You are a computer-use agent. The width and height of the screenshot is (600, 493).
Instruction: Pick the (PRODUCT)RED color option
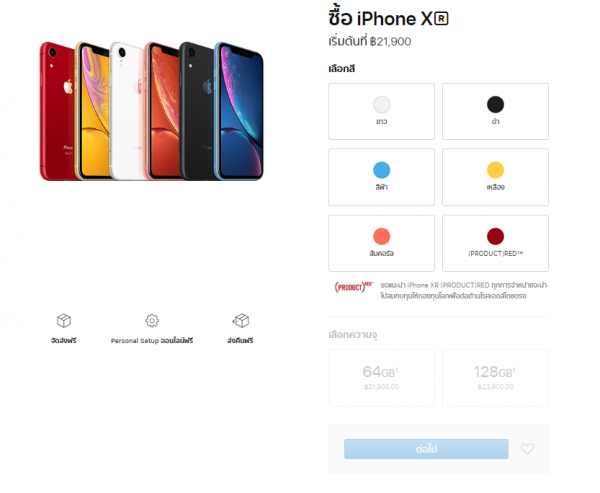point(496,243)
